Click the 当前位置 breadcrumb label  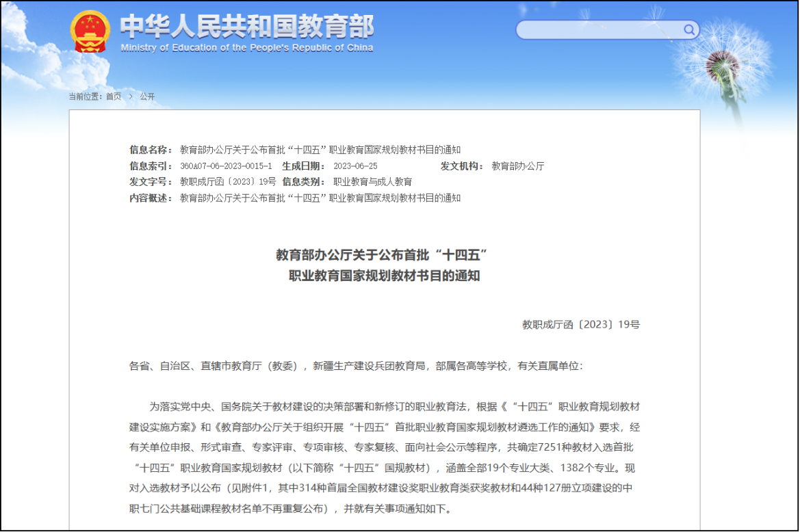pos(85,96)
